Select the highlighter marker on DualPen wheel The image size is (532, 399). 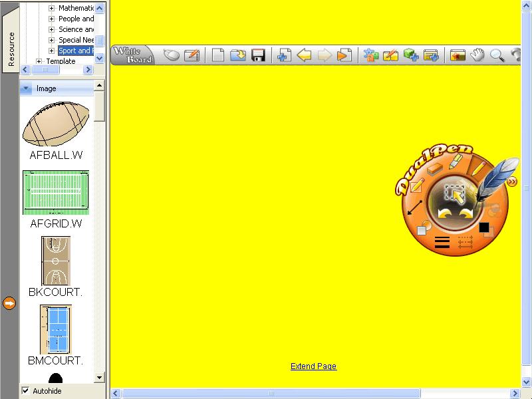[456, 162]
